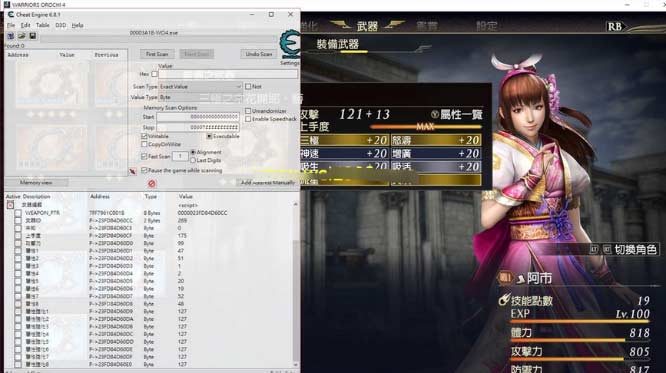Open the Scan Type dropdown
The width and height of the screenshot is (666, 373).
200,87
